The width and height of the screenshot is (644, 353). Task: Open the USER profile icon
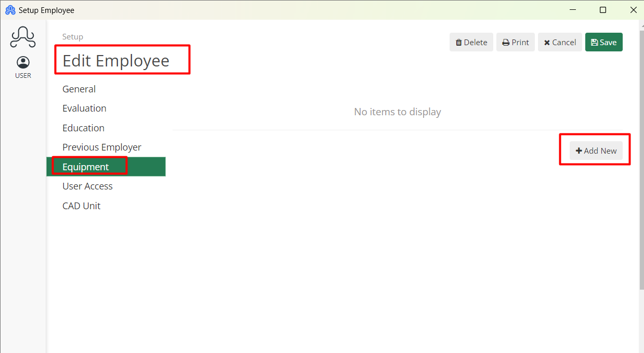coord(23,62)
